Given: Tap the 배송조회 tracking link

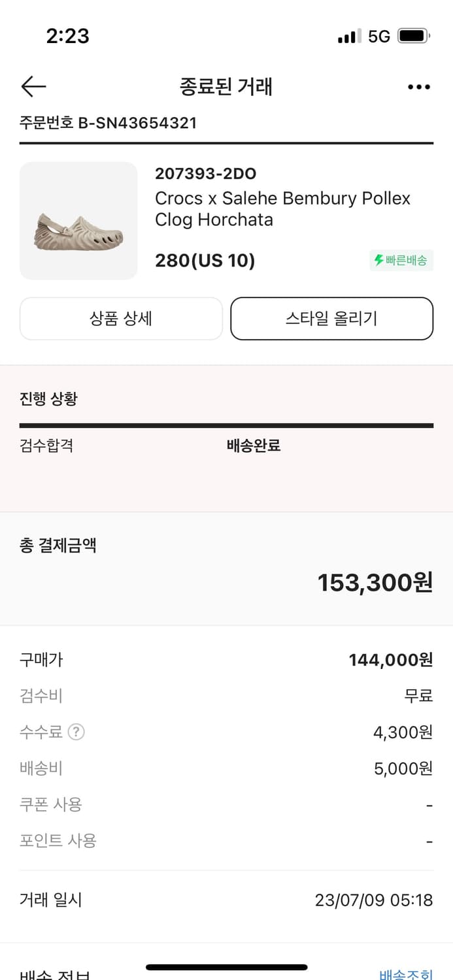Looking at the screenshot, I should point(405,973).
